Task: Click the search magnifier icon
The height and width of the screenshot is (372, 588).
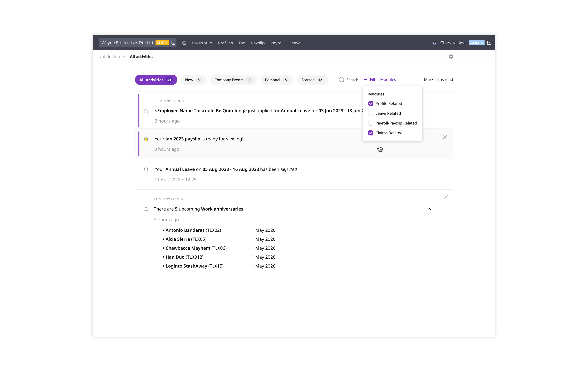Action: coord(341,80)
